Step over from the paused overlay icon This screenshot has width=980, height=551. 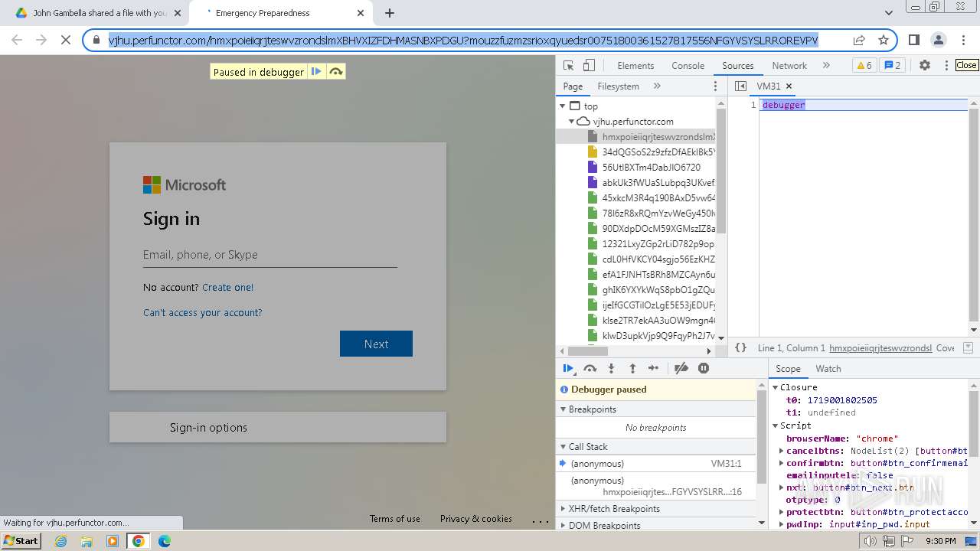coord(335,72)
